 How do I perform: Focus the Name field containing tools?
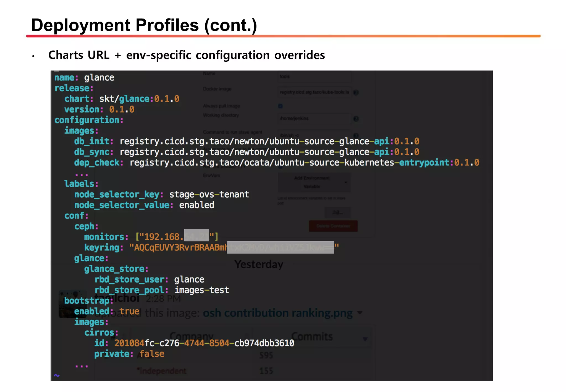click(314, 76)
